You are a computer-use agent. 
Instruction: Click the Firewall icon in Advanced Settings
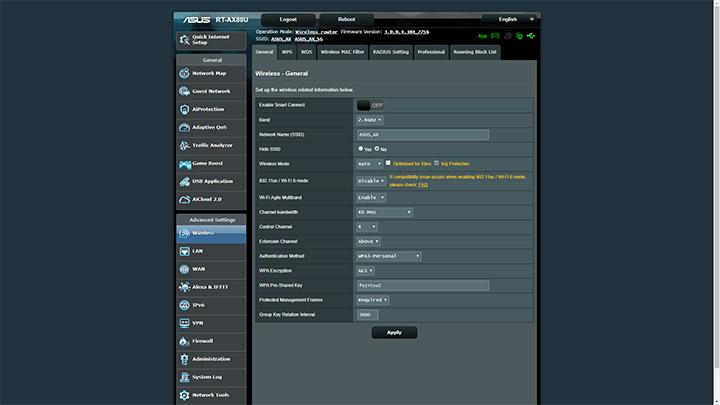[x=185, y=340]
